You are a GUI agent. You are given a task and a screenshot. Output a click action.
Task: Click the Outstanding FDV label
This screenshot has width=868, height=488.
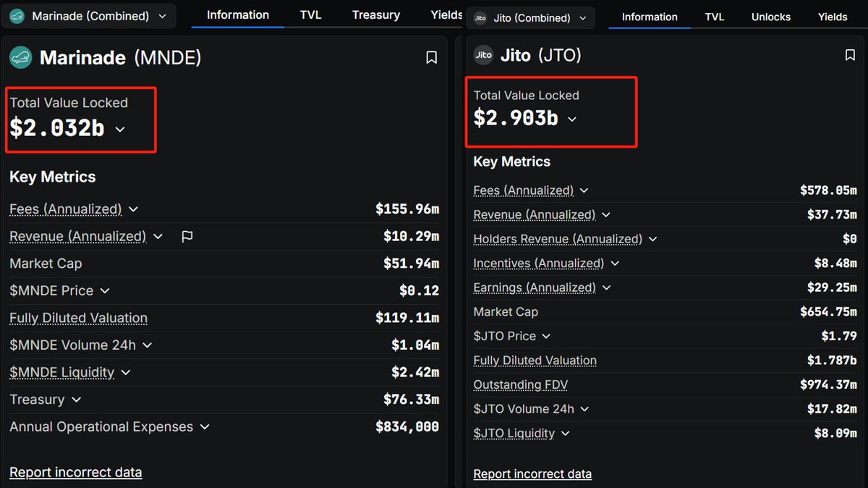pos(519,384)
